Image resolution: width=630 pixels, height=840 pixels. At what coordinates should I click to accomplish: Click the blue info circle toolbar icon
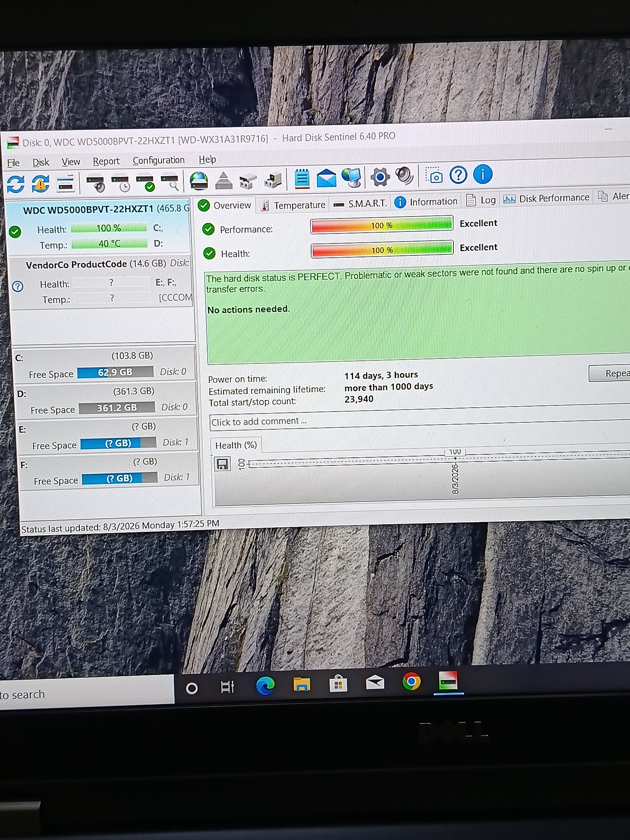[x=483, y=174]
